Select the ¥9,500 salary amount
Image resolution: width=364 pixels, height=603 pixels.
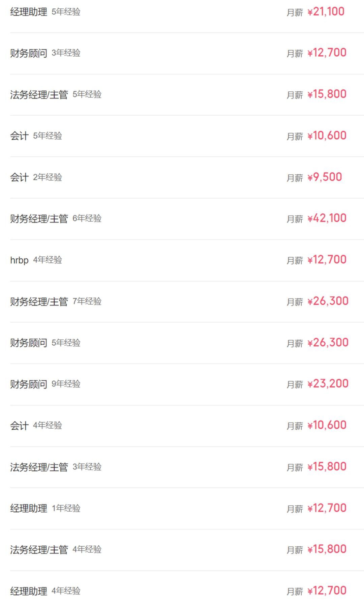(x=325, y=177)
